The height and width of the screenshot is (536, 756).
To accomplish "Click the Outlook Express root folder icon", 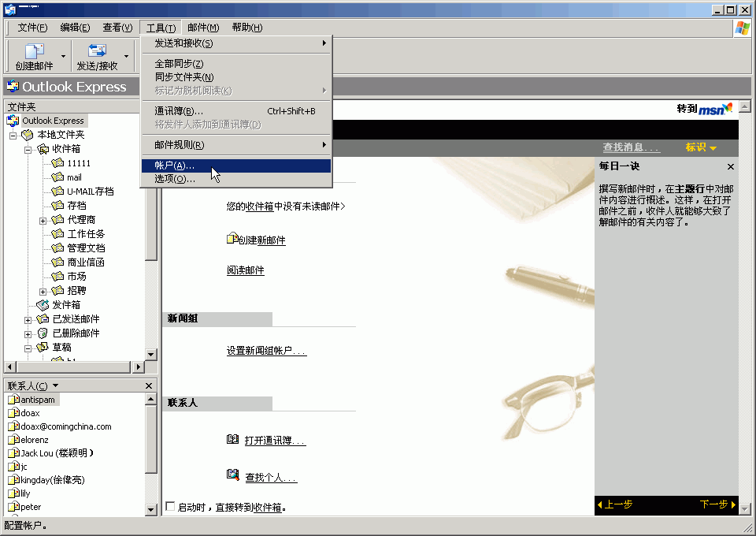I will [x=13, y=121].
